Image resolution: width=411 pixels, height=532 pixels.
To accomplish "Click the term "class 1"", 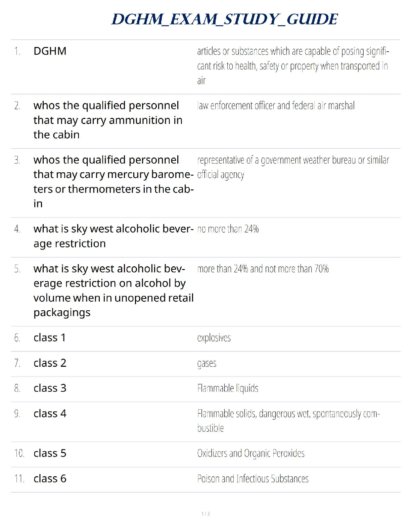I will (x=50, y=338).
